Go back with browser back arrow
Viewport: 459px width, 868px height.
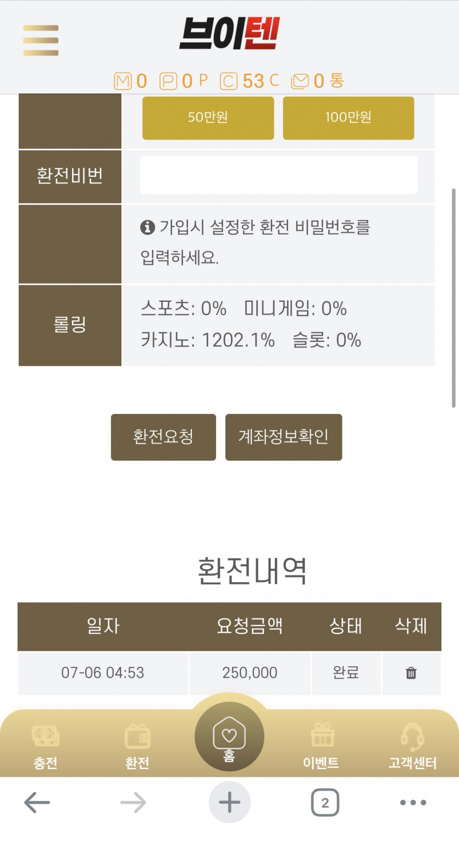pos(37,803)
